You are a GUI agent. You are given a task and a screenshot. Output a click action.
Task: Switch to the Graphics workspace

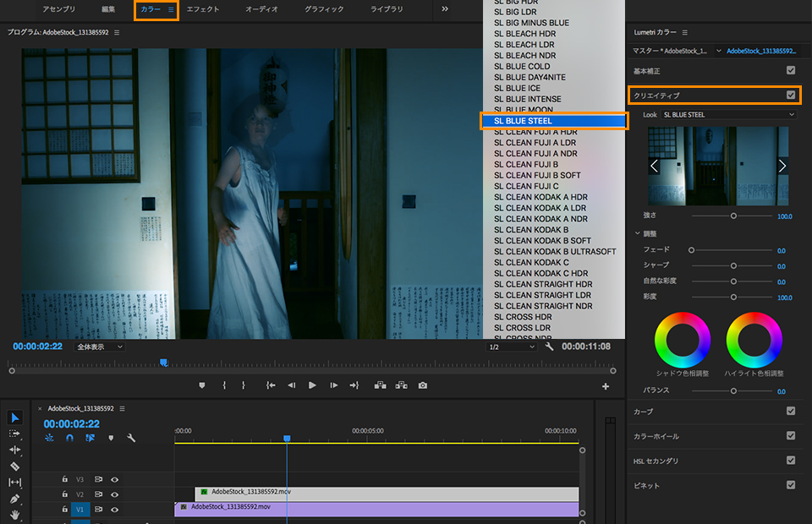324,9
